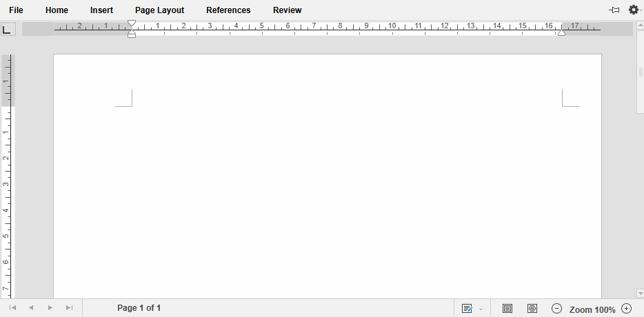Click the document editing mode icon

coord(467,308)
